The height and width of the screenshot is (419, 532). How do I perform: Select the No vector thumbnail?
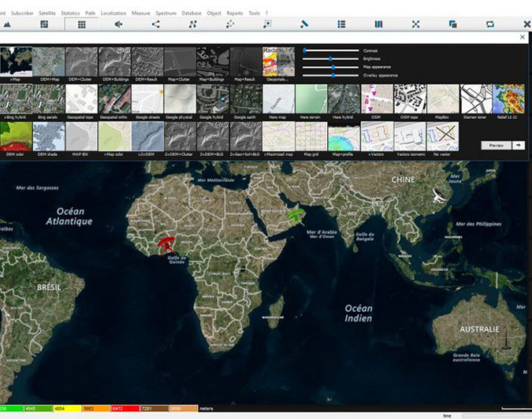pyautogui.click(x=442, y=136)
